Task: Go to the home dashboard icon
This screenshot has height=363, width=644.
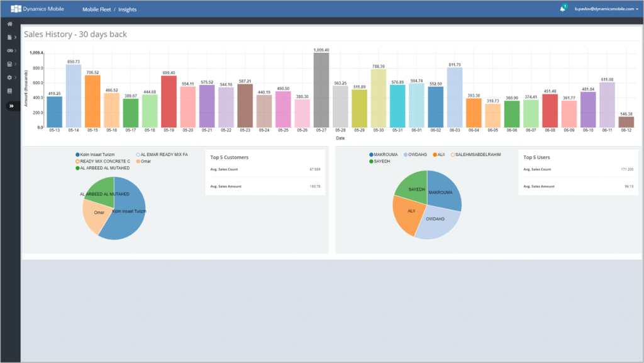Action: 10,24
